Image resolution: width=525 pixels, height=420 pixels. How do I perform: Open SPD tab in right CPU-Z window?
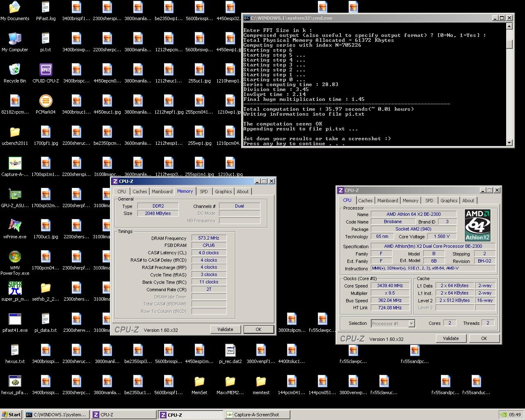click(x=429, y=201)
